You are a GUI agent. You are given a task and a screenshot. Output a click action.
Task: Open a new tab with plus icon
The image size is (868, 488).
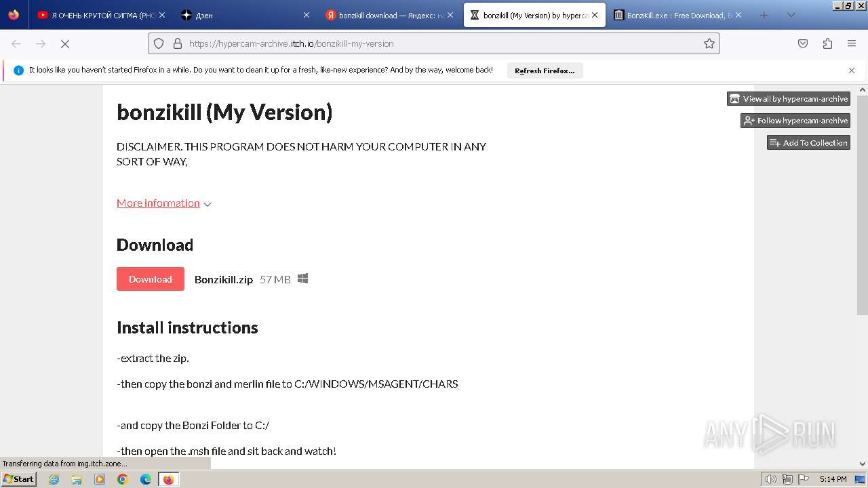764,15
